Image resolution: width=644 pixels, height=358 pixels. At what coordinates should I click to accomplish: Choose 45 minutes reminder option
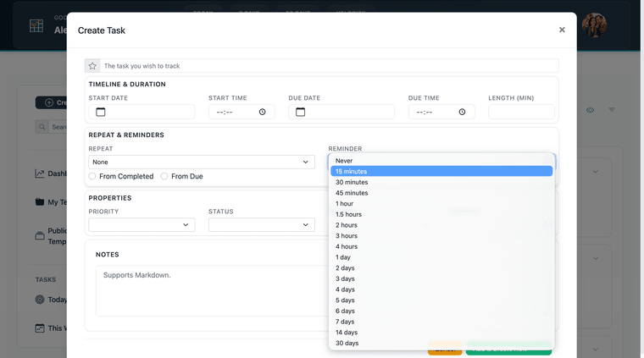click(x=441, y=193)
